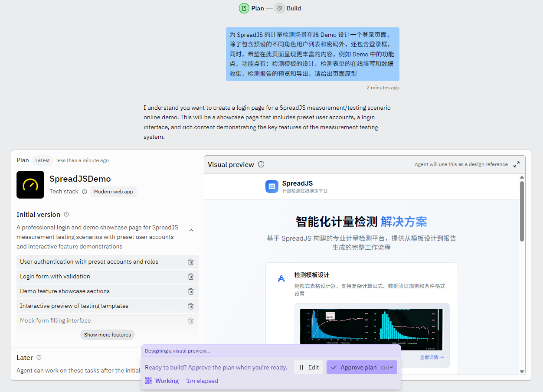Delete the User authentication feature row
The width and height of the screenshot is (543, 392).
coord(191,262)
